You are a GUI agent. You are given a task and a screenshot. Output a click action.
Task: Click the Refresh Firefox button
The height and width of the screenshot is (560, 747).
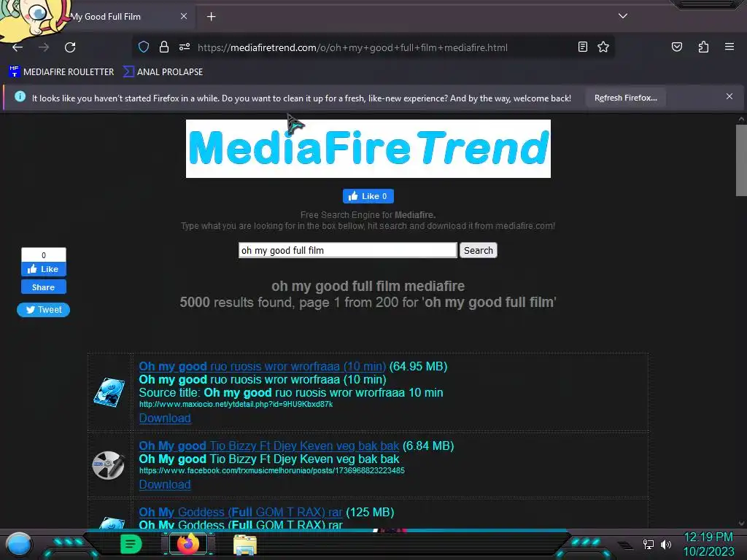click(x=625, y=98)
